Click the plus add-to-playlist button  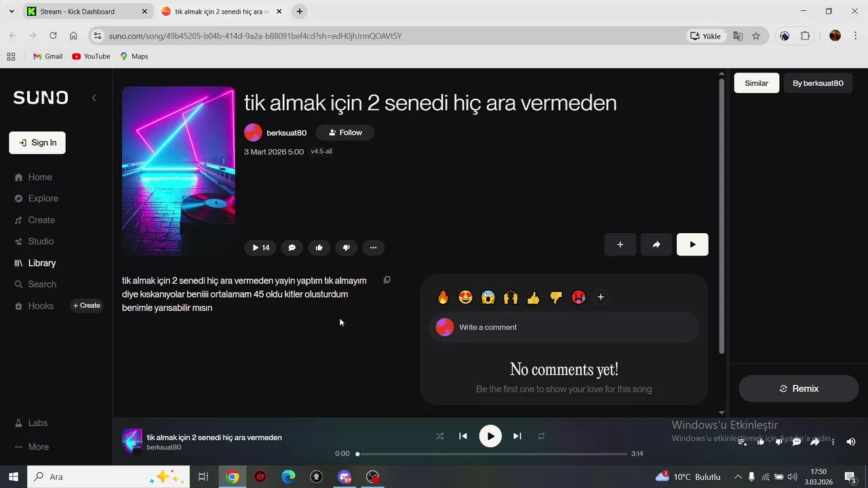tap(620, 245)
